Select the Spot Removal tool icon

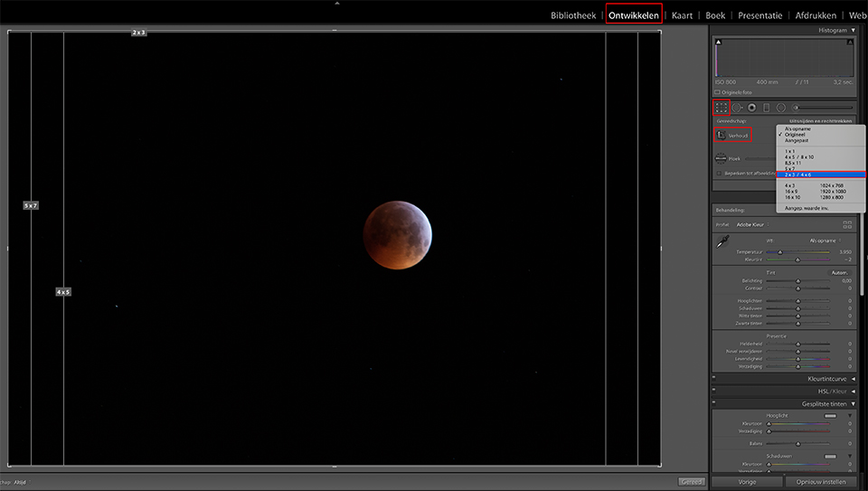pos(737,108)
